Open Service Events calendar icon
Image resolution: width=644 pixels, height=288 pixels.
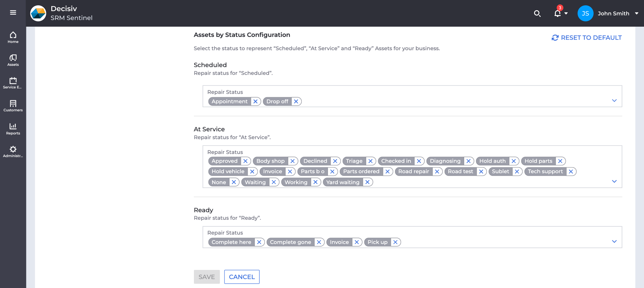13,83
